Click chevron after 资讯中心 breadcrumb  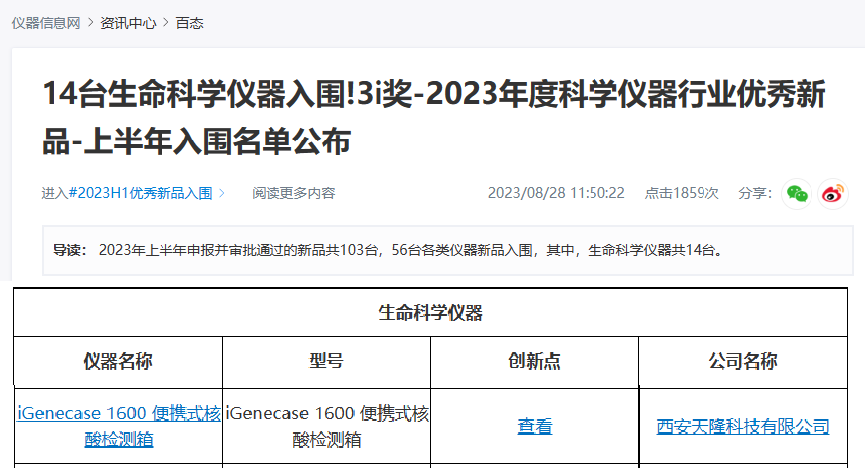click(x=166, y=23)
